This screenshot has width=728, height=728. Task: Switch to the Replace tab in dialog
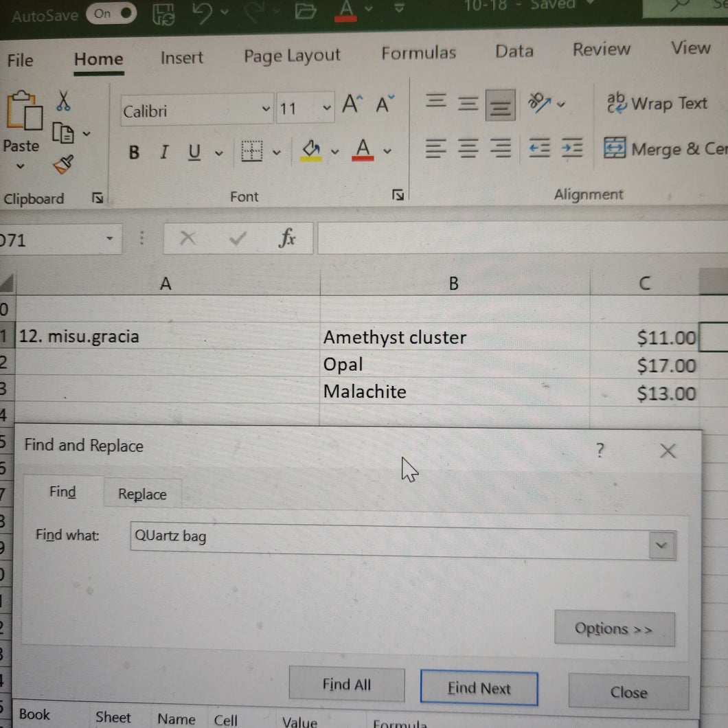pyautogui.click(x=143, y=494)
